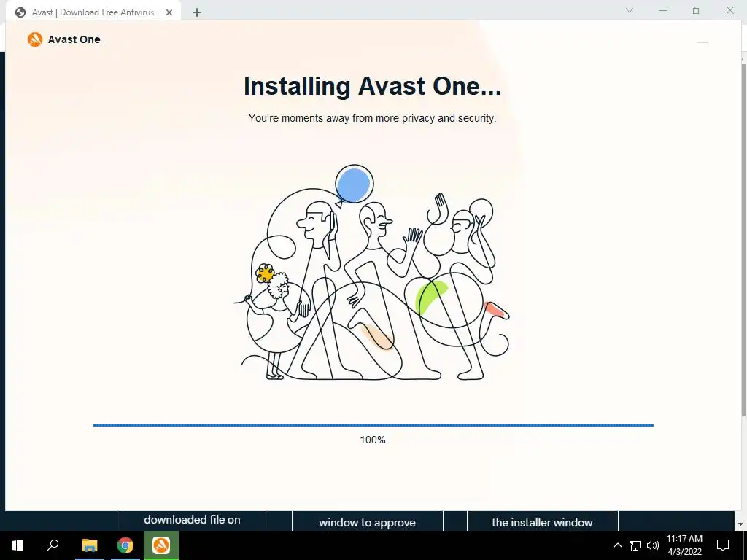747x560 pixels.
Task: Open the clock showing 11:17 AM
Action: tap(684, 545)
